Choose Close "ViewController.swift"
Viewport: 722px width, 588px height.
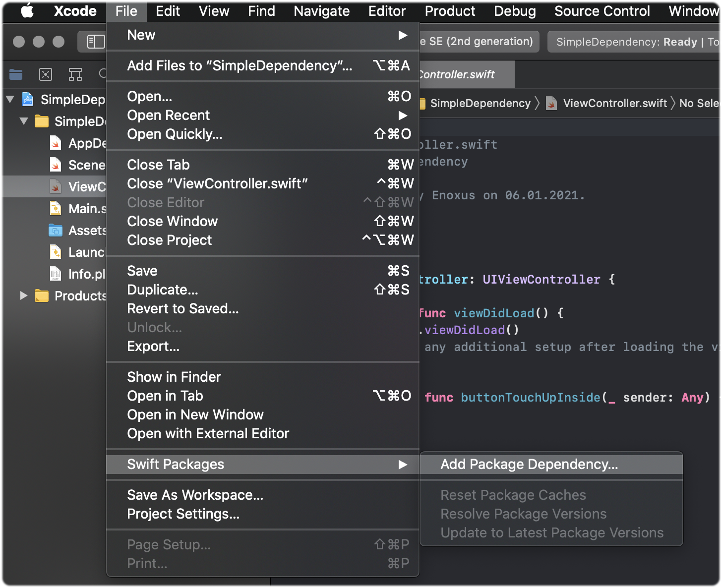[263, 183]
